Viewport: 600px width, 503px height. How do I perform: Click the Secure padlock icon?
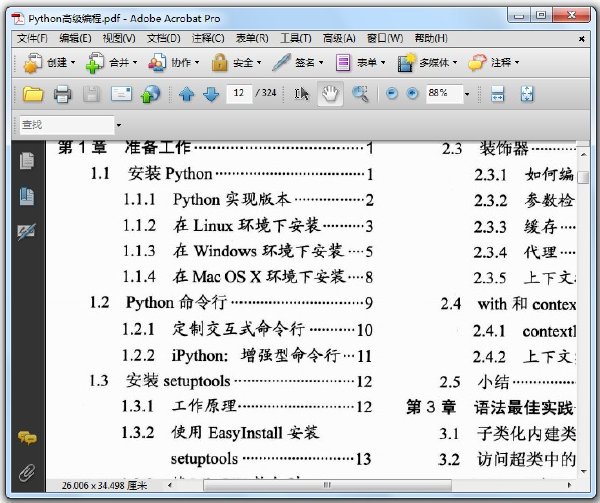(220, 62)
